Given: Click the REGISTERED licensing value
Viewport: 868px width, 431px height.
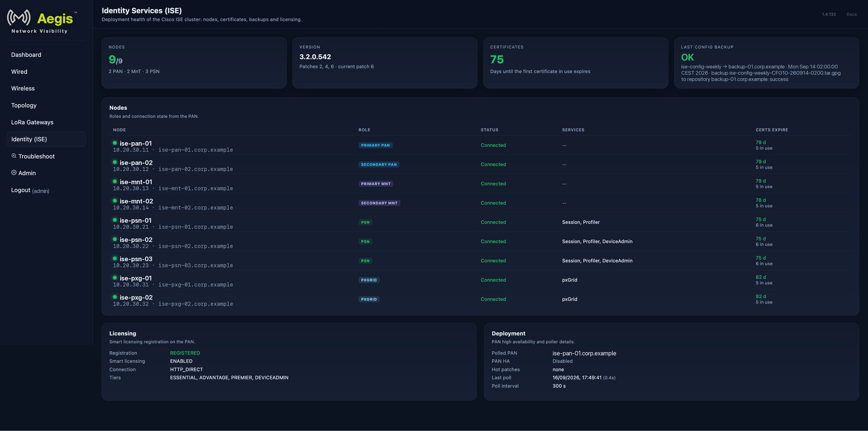Looking at the screenshot, I should tap(185, 353).
